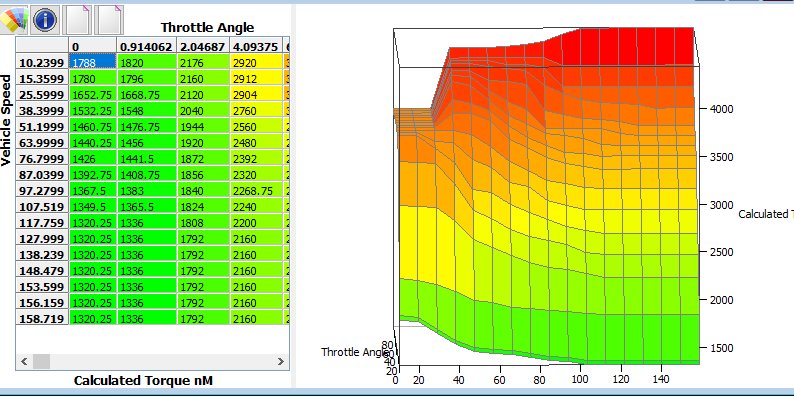Select the 153.599 vehicle speed row header
The height and width of the screenshot is (398, 794).
[42, 287]
